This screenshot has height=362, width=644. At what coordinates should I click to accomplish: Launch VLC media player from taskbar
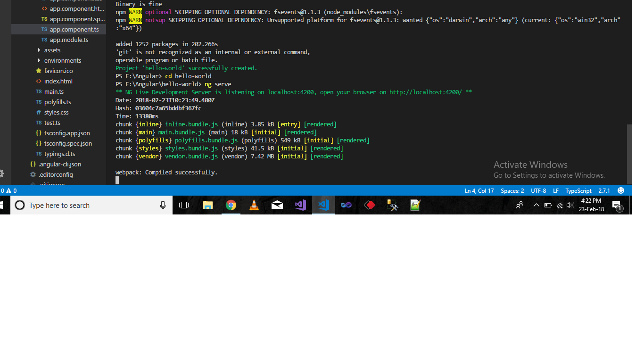tap(254, 205)
